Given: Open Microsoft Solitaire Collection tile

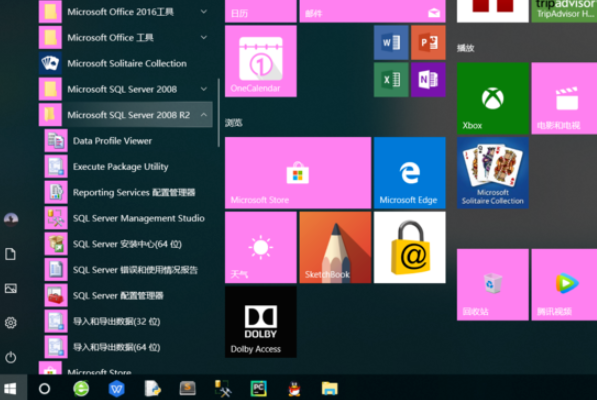Looking at the screenshot, I should pyautogui.click(x=493, y=173).
